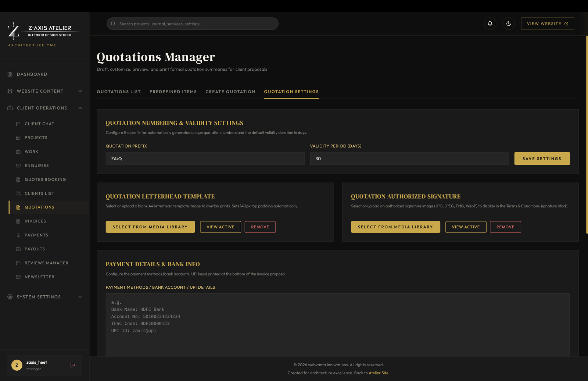The image size is (588, 381).
Task: Open the Quotations sidebar item
Action: [49, 207]
